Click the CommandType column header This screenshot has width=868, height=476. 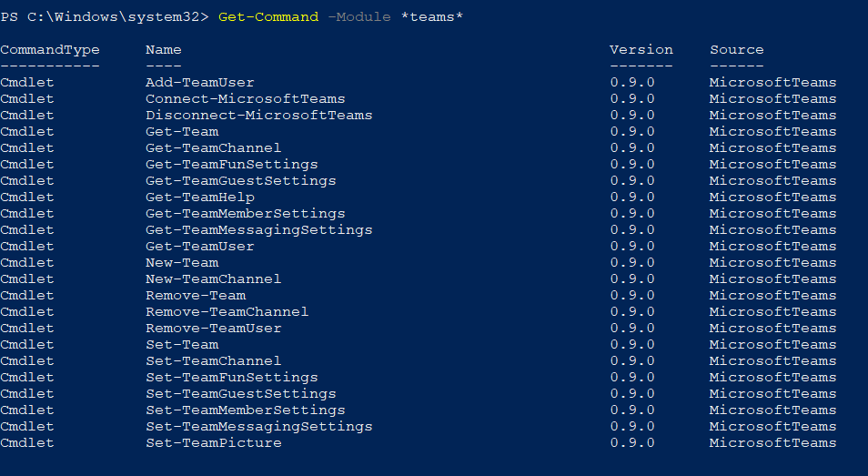[x=50, y=50]
